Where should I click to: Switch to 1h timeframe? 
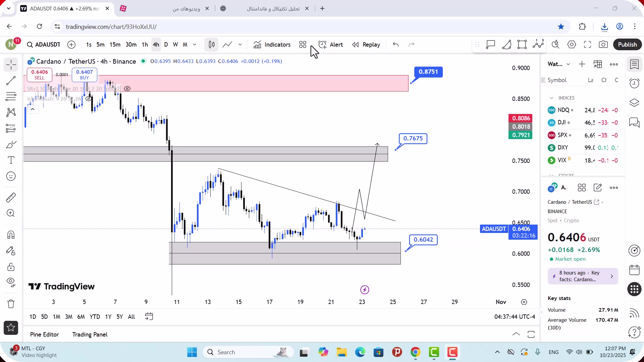pyautogui.click(x=145, y=45)
